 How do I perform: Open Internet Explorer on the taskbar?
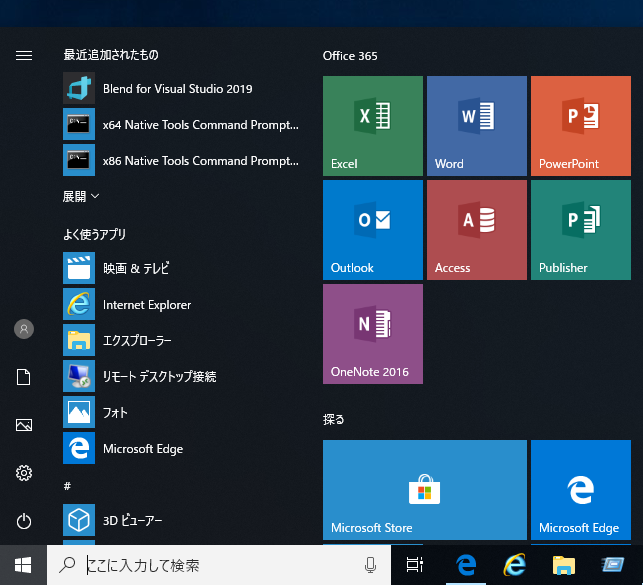pyautogui.click(x=514, y=565)
